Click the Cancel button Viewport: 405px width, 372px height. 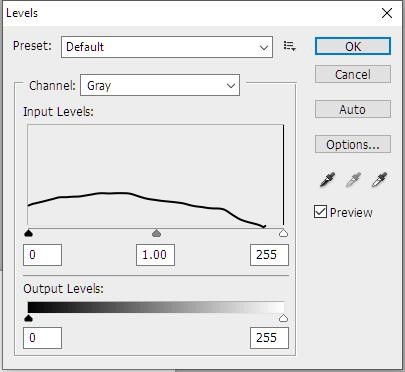[x=353, y=74]
